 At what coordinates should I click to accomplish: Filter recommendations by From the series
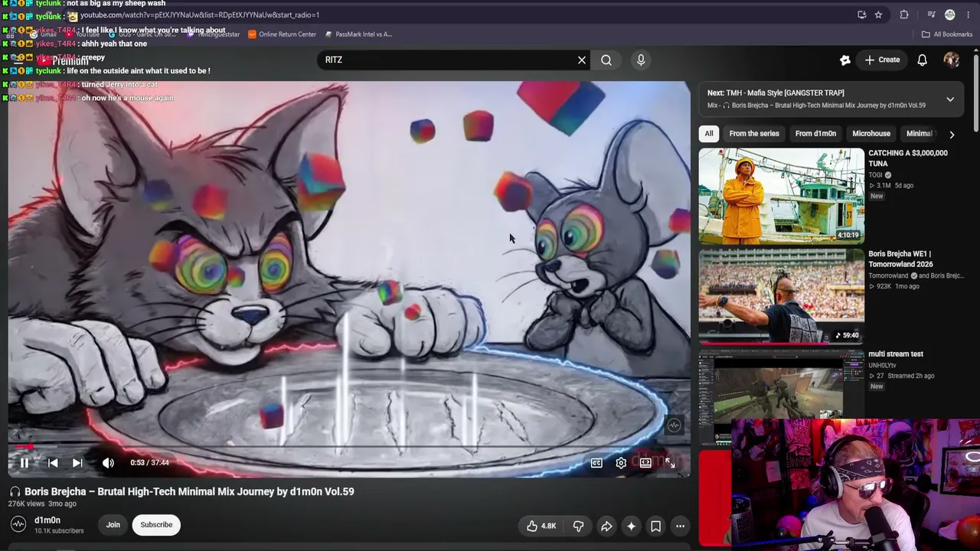click(x=754, y=133)
